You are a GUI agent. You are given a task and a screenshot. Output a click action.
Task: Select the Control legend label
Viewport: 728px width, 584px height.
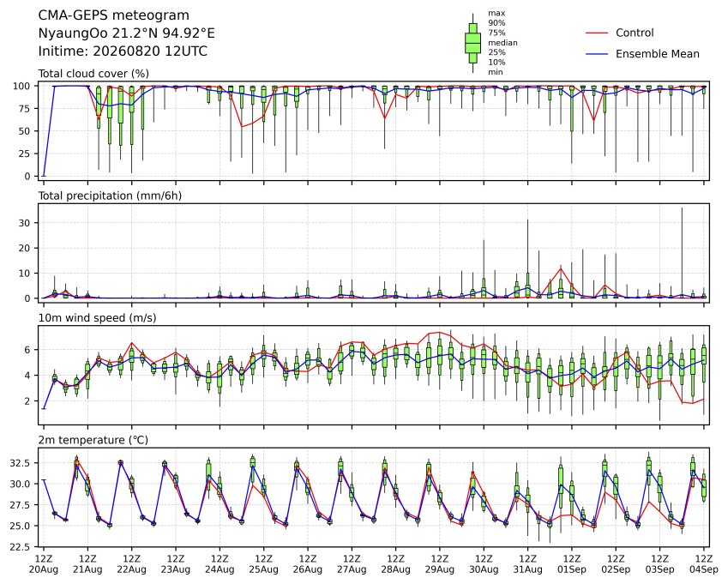tap(635, 33)
